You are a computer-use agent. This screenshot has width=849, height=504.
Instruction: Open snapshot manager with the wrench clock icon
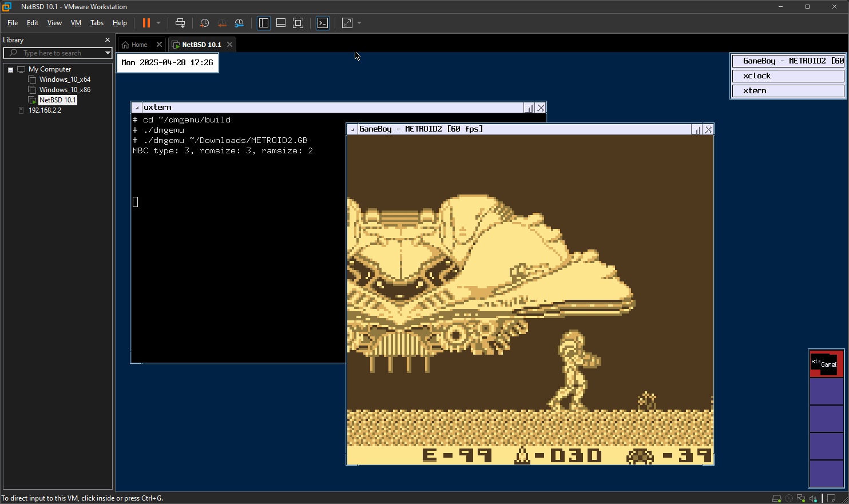239,23
